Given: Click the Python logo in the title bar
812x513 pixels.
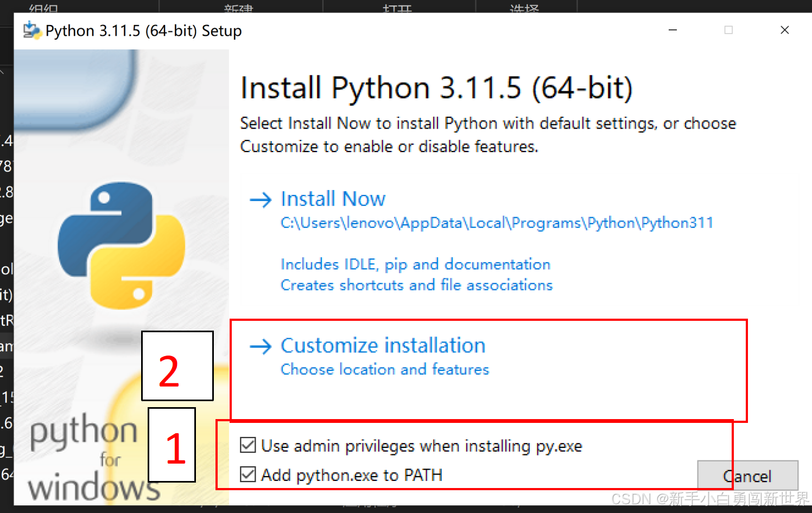Looking at the screenshot, I should (31, 30).
